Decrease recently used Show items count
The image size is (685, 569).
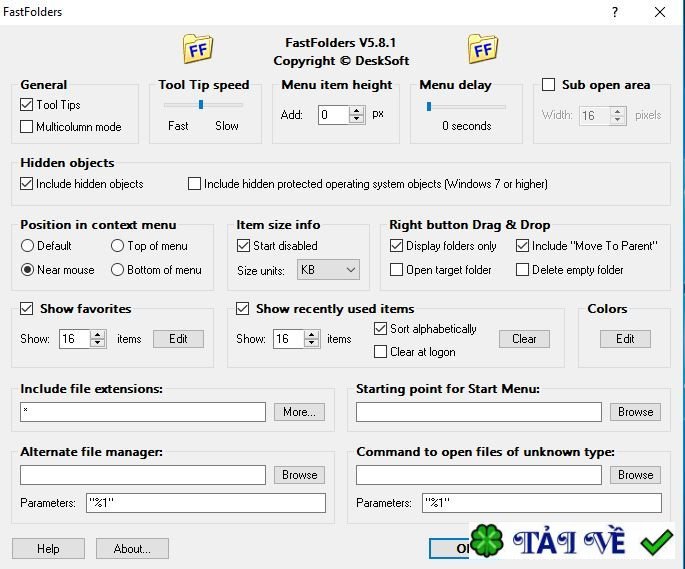click(311, 343)
